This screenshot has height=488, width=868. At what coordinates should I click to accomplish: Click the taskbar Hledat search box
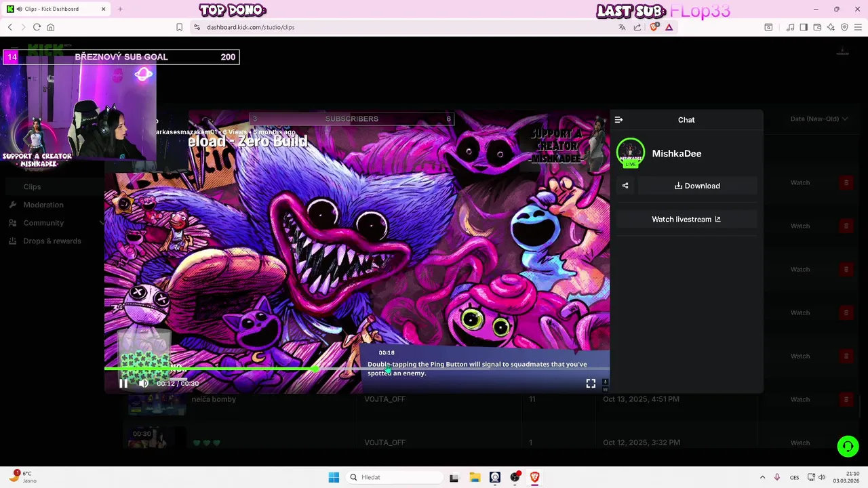tap(395, 477)
